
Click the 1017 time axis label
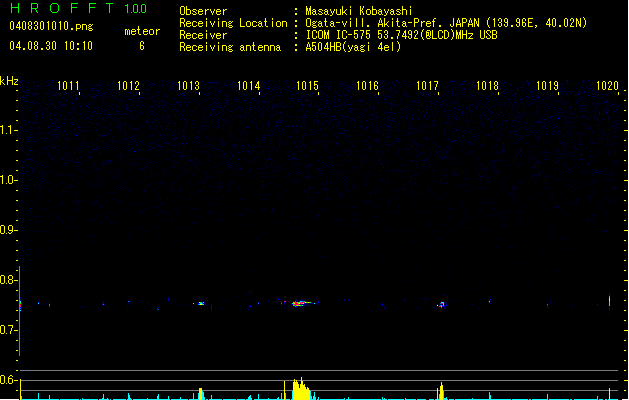pyautogui.click(x=427, y=86)
